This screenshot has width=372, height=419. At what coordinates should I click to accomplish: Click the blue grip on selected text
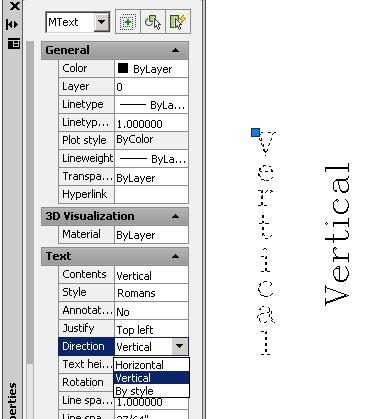pyautogui.click(x=255, y=133)
